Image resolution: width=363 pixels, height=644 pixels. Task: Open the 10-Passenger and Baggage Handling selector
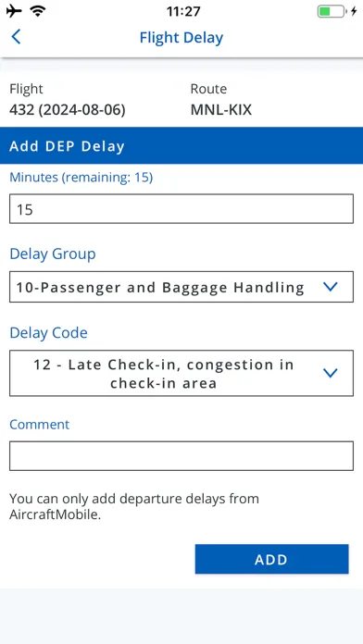(x=181, y=287)
